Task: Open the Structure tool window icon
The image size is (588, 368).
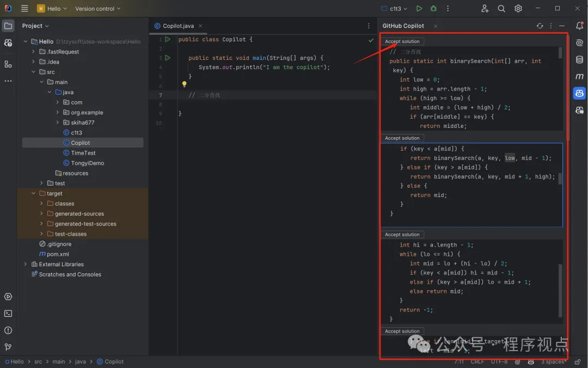Action: (x=8, y=65)
